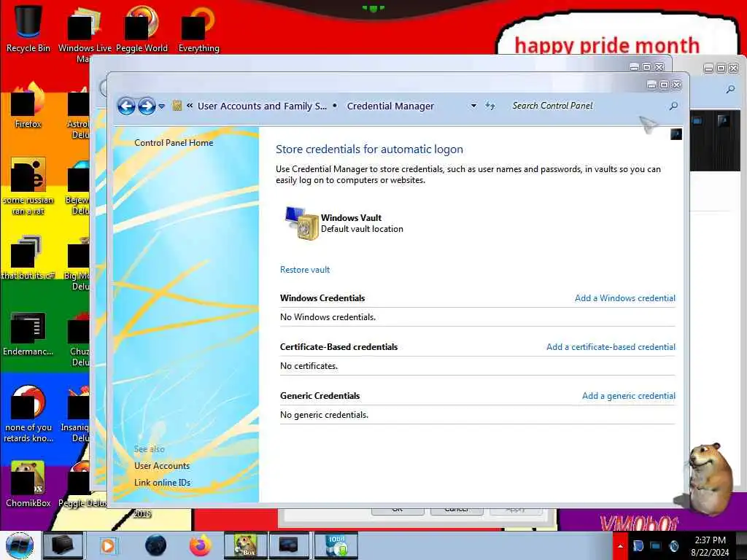Click 'No certificates.' text
The width and height of the screenshot is (747, 560).
point(309,366)
